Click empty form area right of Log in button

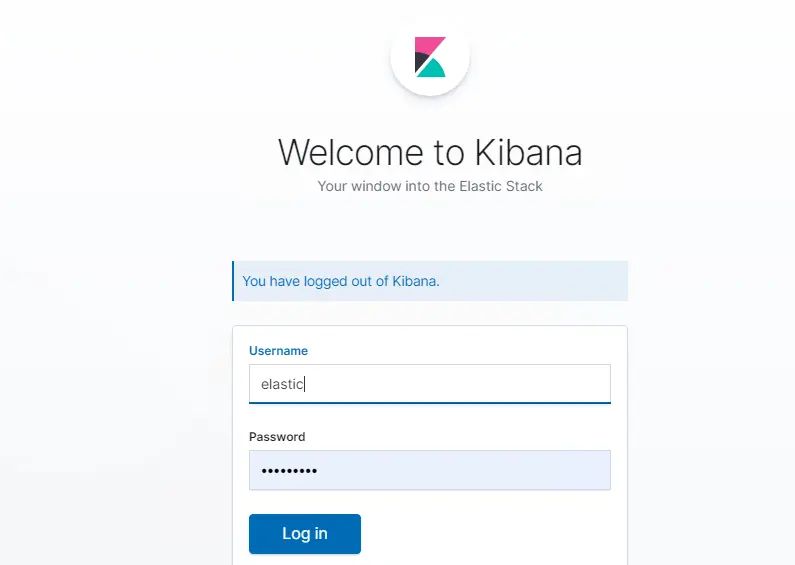coord(490,534)
